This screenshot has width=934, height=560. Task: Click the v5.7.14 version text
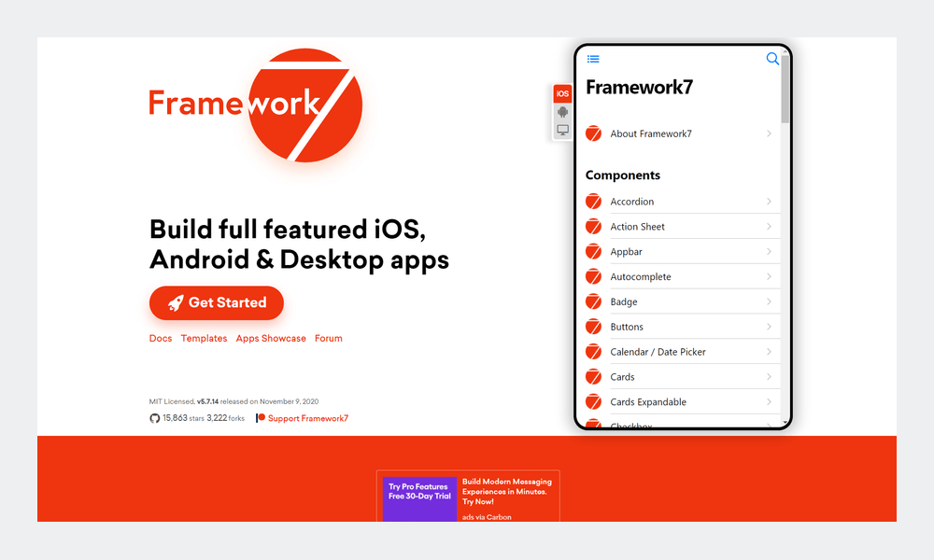pyautogui.click(x=208, y=401)
